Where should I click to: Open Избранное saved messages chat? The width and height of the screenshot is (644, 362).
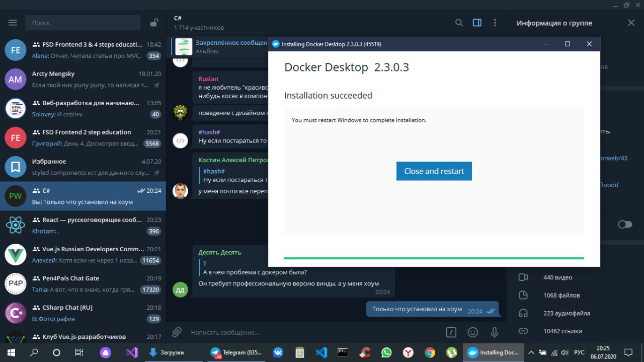click(x=83, y=167)
